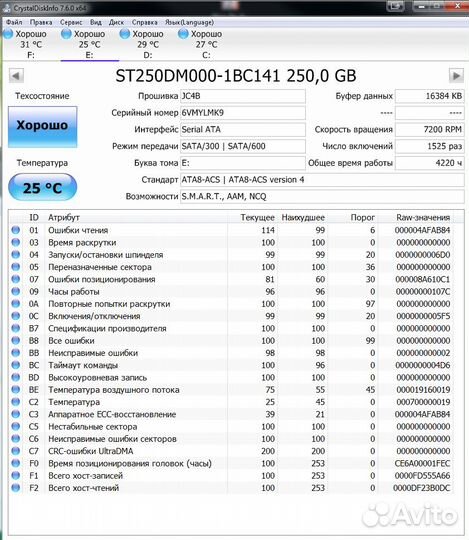Screen dimensions: 469x540
Task: Select disk C: status icon at 27 °C
Action: tap(183, 34)
